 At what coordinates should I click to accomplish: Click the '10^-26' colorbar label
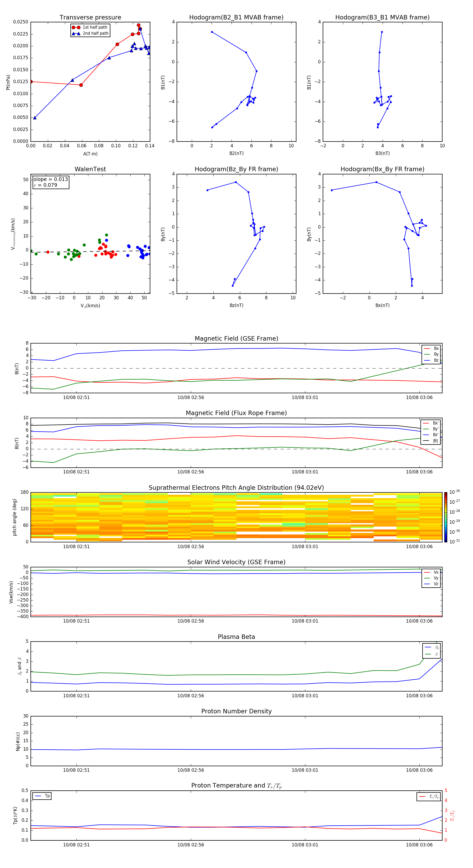(x=455, y=492)
